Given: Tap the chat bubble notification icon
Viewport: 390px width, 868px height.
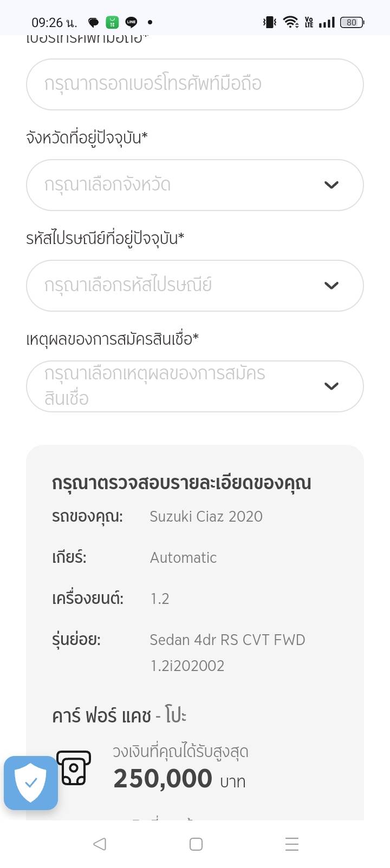Looking at the screenshot, I should click(x=94, y=22).
